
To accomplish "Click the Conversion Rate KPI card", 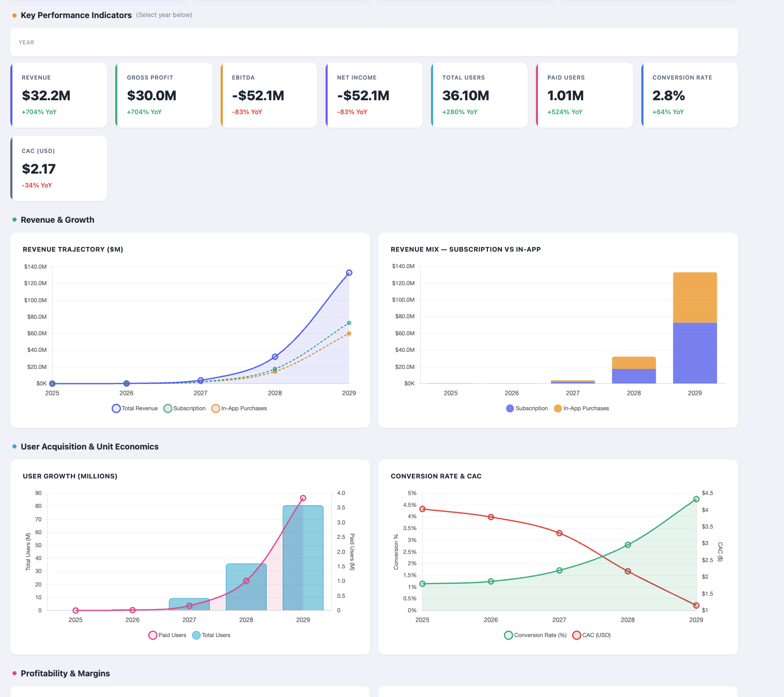I will 689,95.
